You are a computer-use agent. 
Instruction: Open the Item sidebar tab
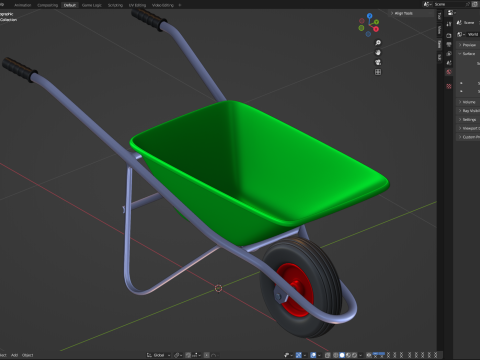(x=439, y=44)
